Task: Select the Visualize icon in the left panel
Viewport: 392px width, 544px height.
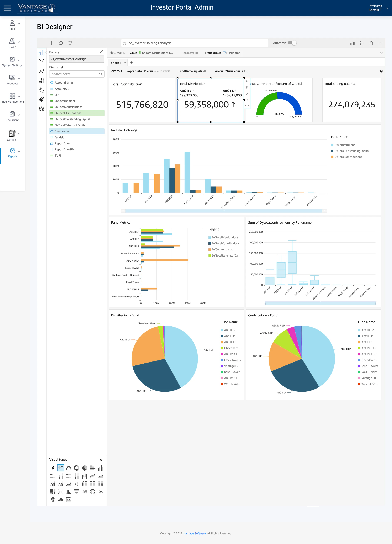Action: [x=42, y=52]
